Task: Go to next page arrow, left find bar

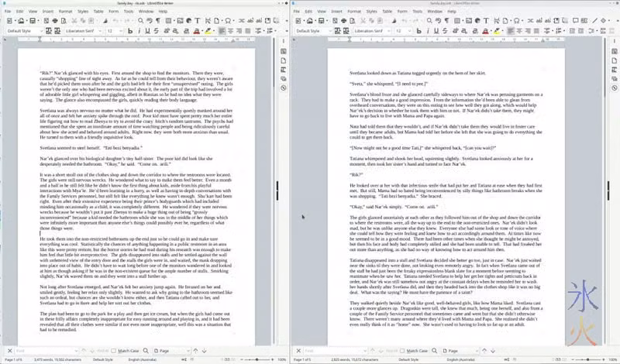Action: [x=205, y=351]
